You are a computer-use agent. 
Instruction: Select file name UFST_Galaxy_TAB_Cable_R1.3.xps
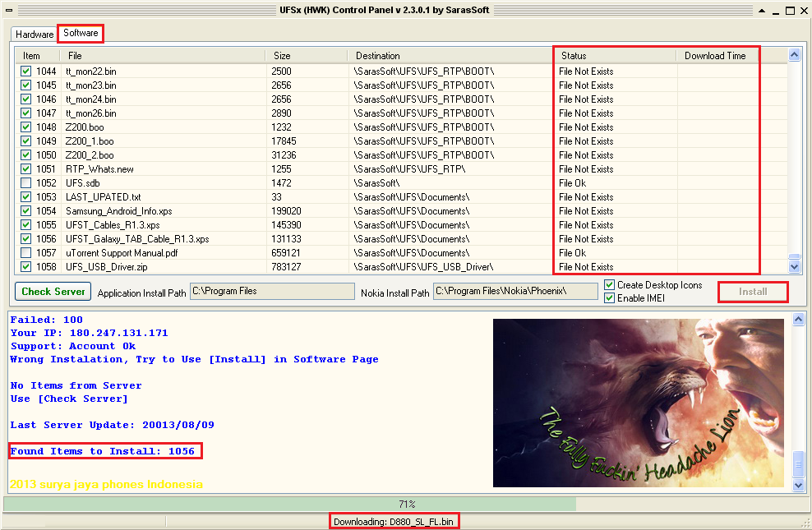click(137, 239)
